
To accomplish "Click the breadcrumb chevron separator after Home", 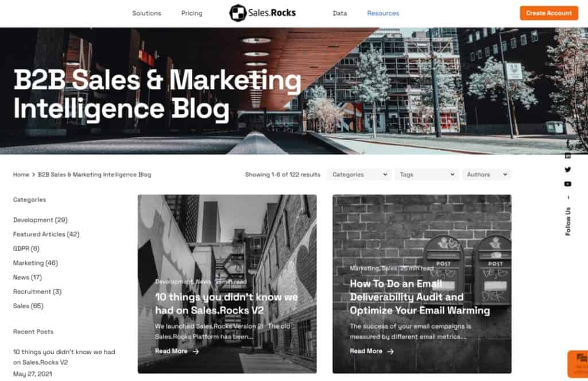I will 33,175.
